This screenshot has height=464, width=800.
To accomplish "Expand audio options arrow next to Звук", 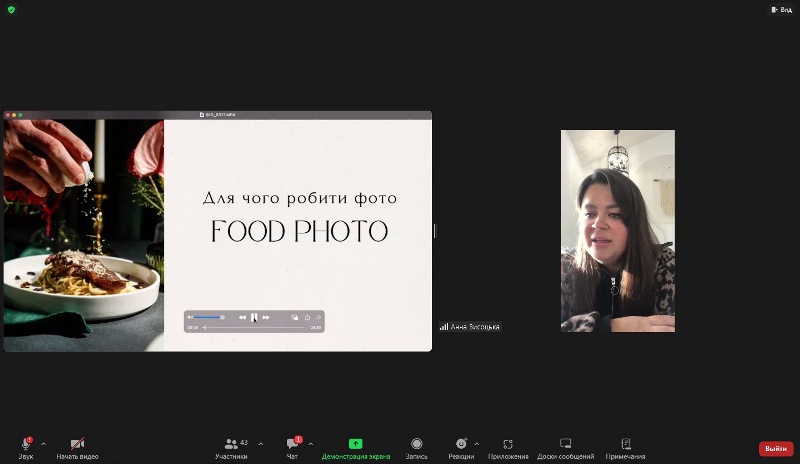I will pos(43,444).
